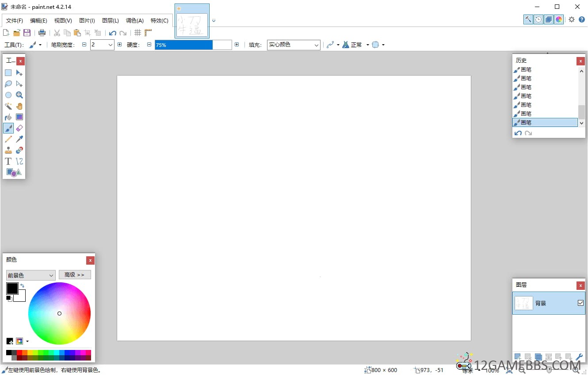Click the 高级 >> button
The height and width of the screenshot is (376, 588).
pos(75,275)
